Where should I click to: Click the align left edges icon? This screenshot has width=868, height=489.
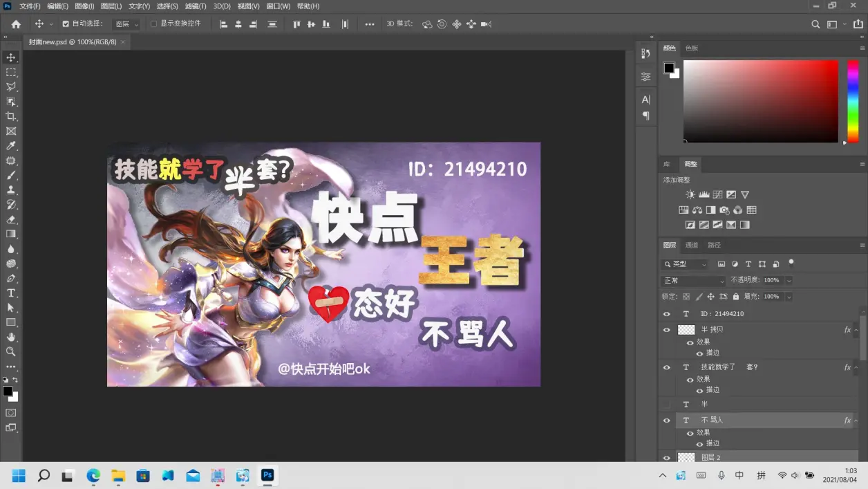point(223,24)
